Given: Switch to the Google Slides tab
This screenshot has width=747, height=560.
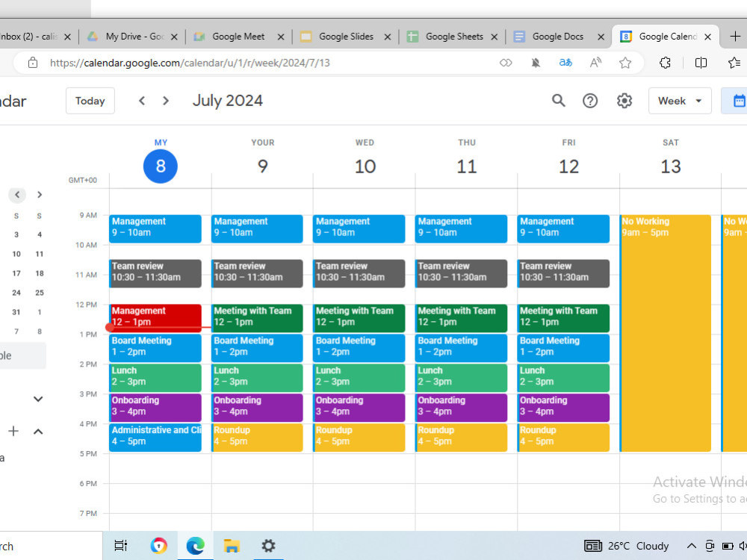Looking at the screenshot, I should pyautogui.click(x=346, y=36).
